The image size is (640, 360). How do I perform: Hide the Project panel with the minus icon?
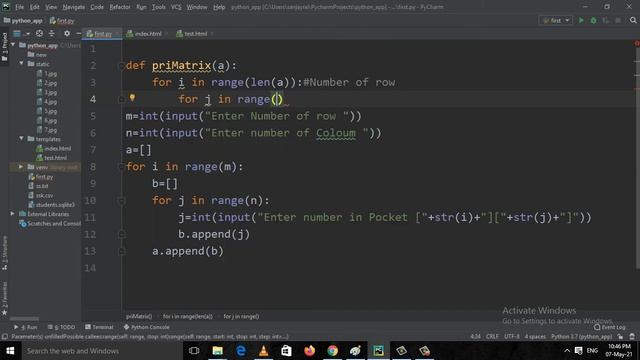point(78,33)
